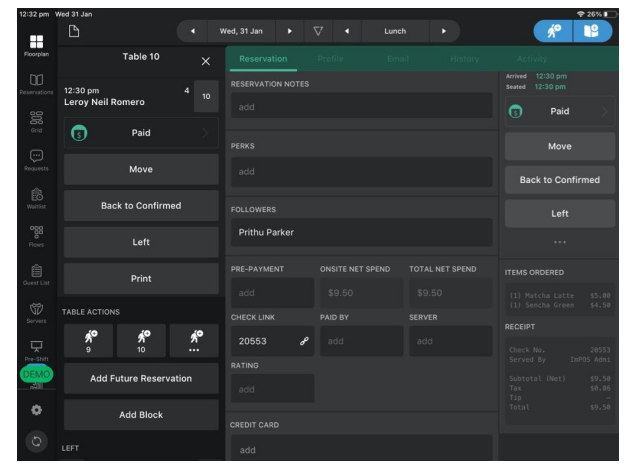This screenshot has width=626, height=472.
Task: Click the check link chain icon
Action: pos(303,342)
